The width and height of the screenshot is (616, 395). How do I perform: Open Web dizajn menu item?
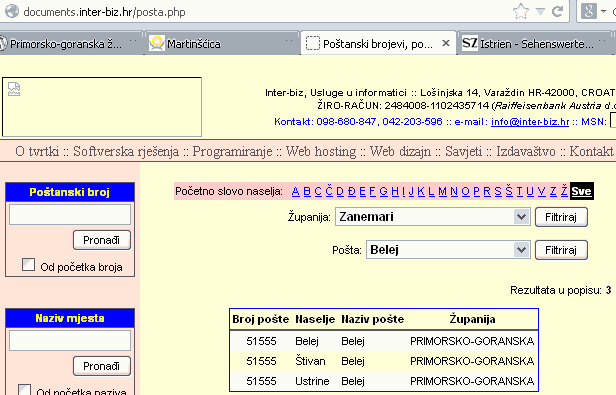(x=400, y=151)
